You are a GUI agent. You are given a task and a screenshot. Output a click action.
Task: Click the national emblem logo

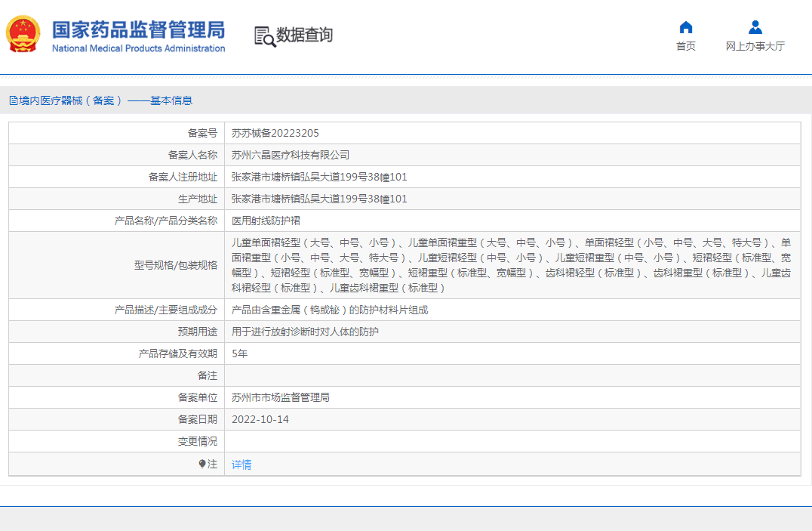click(x=23, y=34)
